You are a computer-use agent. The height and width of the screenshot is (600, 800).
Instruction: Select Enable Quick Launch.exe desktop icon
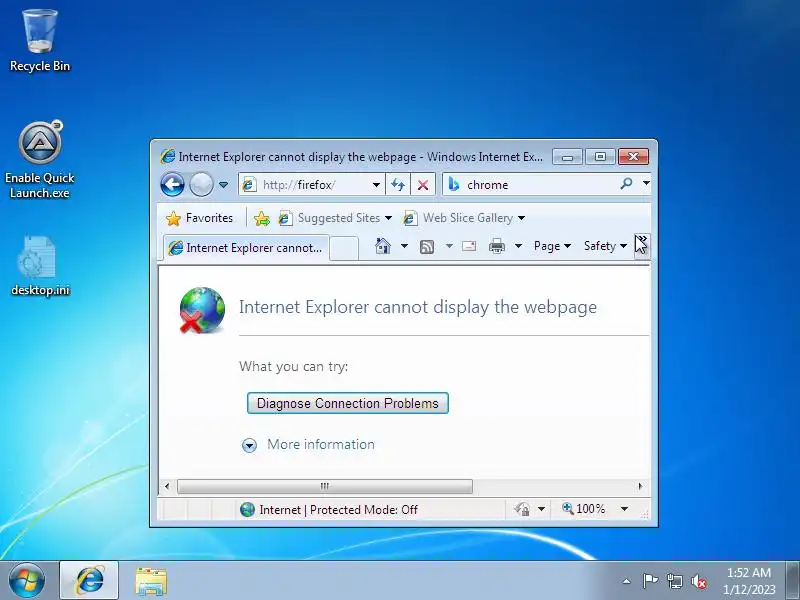click(x=40, y=160)
